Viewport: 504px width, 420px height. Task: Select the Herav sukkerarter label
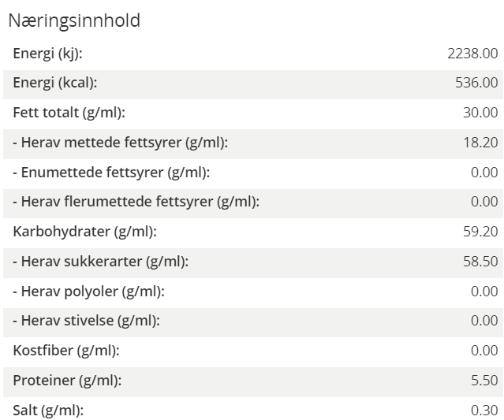coord(101,262)
